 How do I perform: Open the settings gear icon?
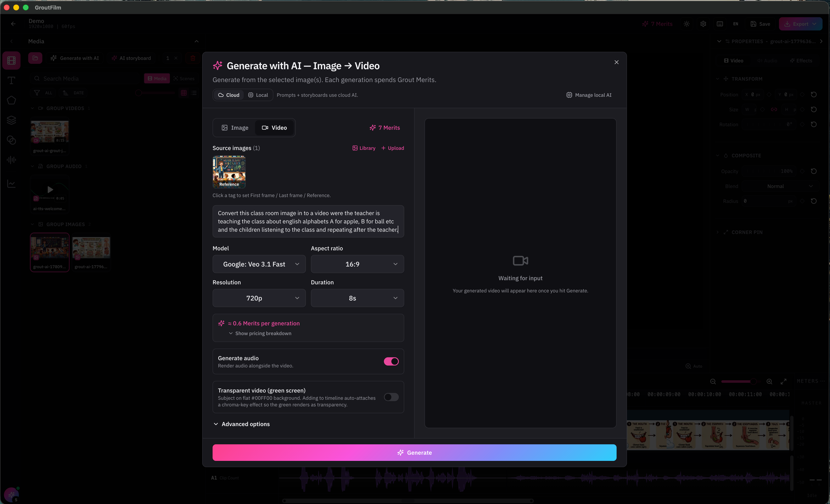[703, 24]
